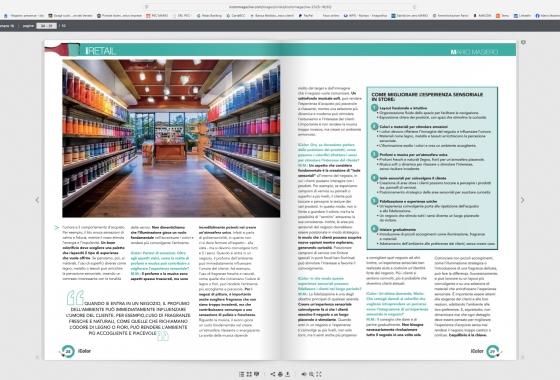Image resolution: width=560 pixels, height=380 pixels.
Task: Click the IRETAIL section header
Action: pos(100,51)
